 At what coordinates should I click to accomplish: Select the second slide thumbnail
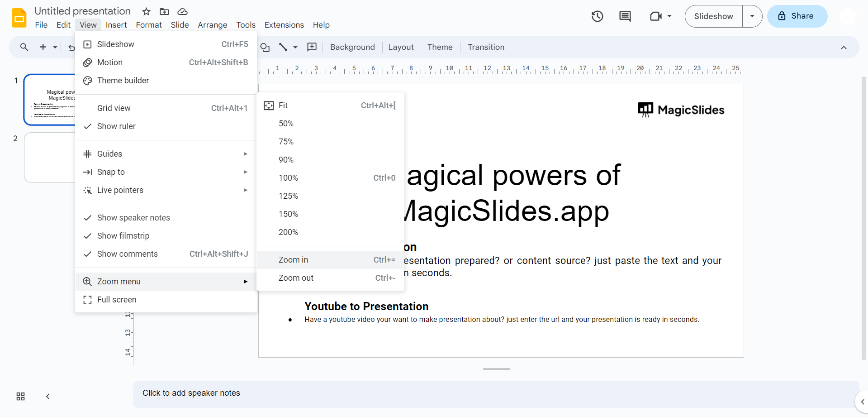(50, 157)
